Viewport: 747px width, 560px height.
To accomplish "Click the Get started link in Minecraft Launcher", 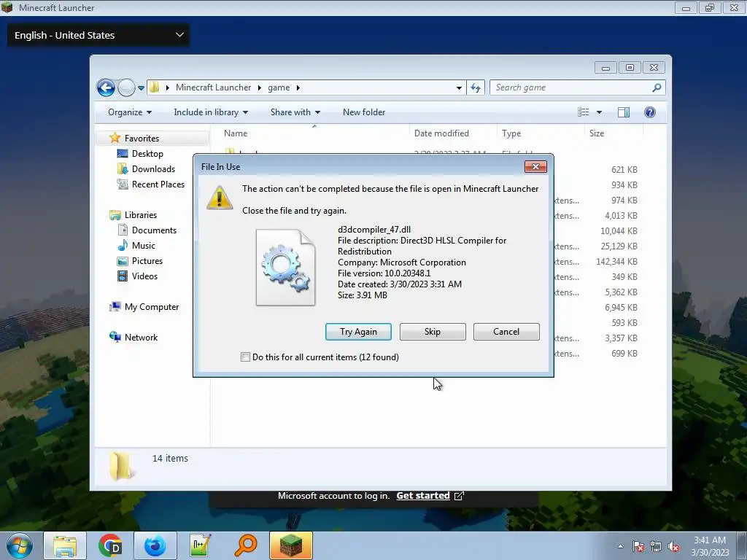I will point(423,496).
